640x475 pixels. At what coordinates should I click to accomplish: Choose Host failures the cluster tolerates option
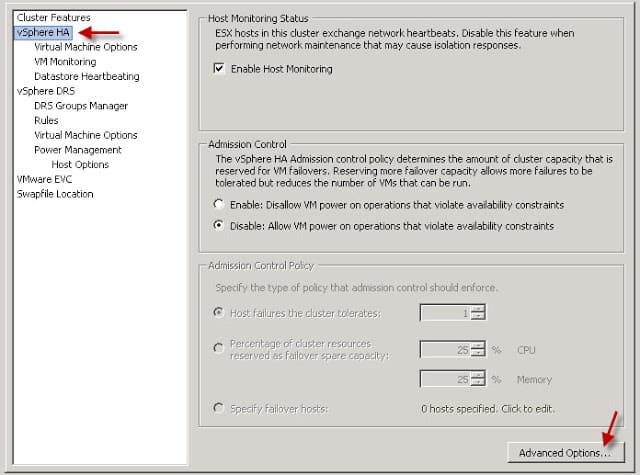219,313
